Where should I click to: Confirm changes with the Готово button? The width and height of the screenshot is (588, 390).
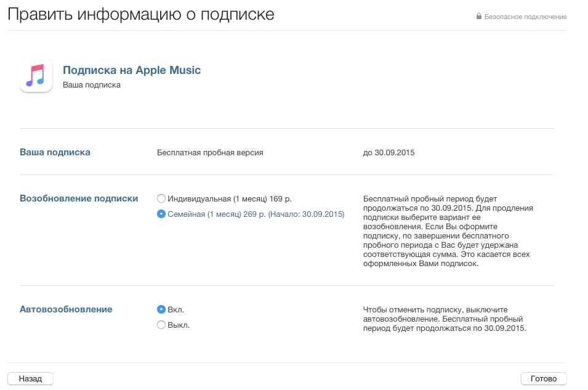coord(543,379)
